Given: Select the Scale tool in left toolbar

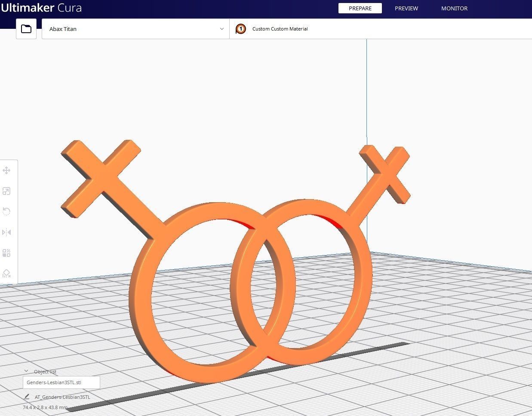Looking at the screenshot, I should coord(6,191).
